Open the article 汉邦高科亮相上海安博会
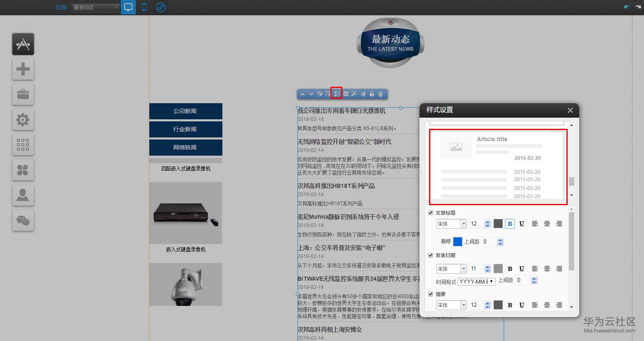Image resolution: width=644 pixels, height=341 pixels. tap(330, 329)
